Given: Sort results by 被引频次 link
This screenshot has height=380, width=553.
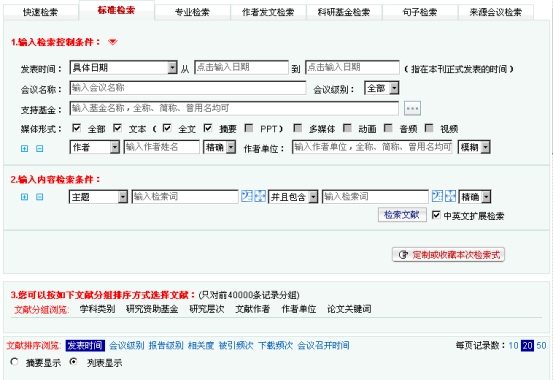Looking at the screenshot, I should [236, 345].
